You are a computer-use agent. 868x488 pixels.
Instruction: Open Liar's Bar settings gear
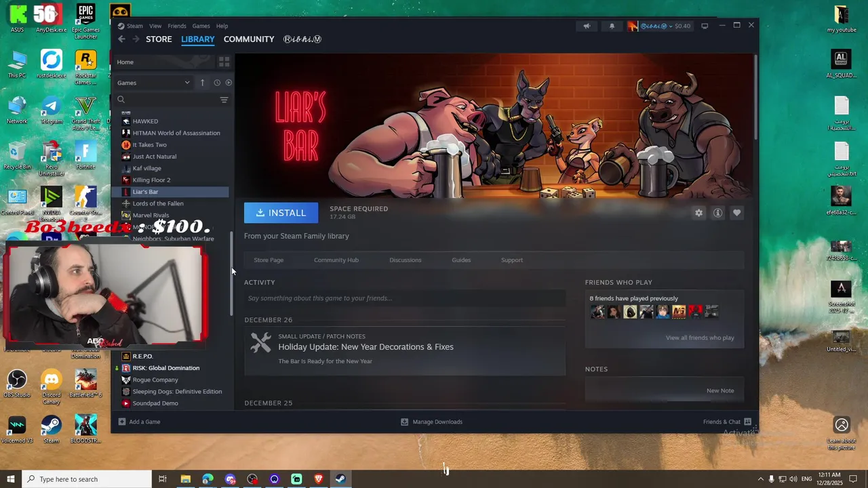698,213
